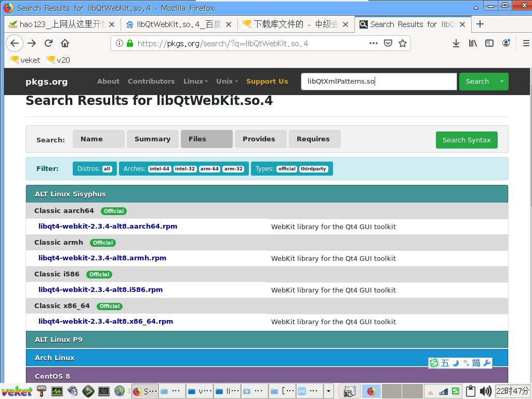
Task: Open the Firefox hamburger menu
Action: 526,44
